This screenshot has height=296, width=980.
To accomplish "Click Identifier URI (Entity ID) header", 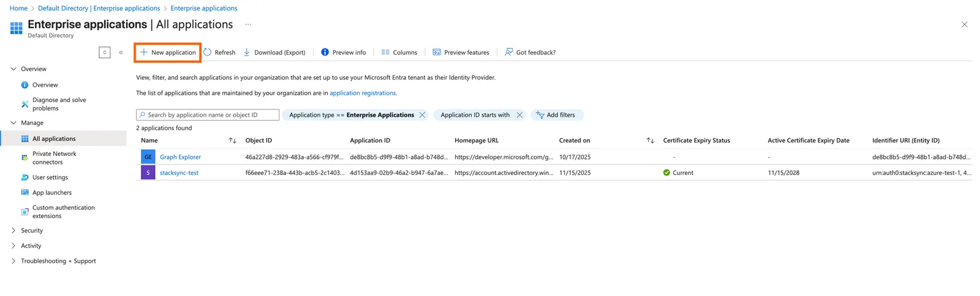I will (x=906, y=141).
